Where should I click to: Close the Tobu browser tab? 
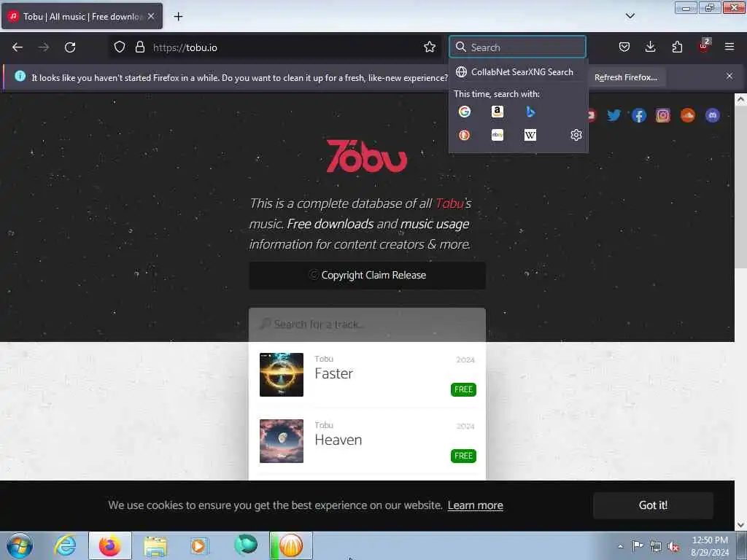[151, 16]
